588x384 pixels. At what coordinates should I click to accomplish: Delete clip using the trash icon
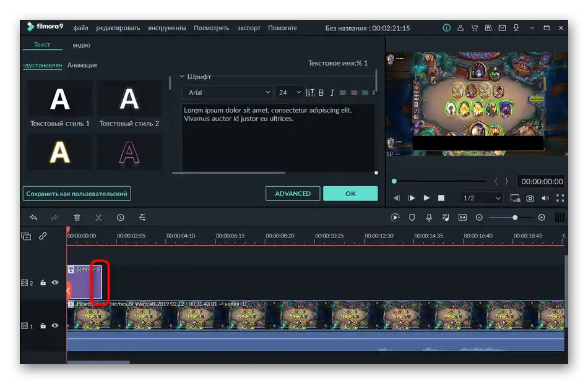(77, 218)
